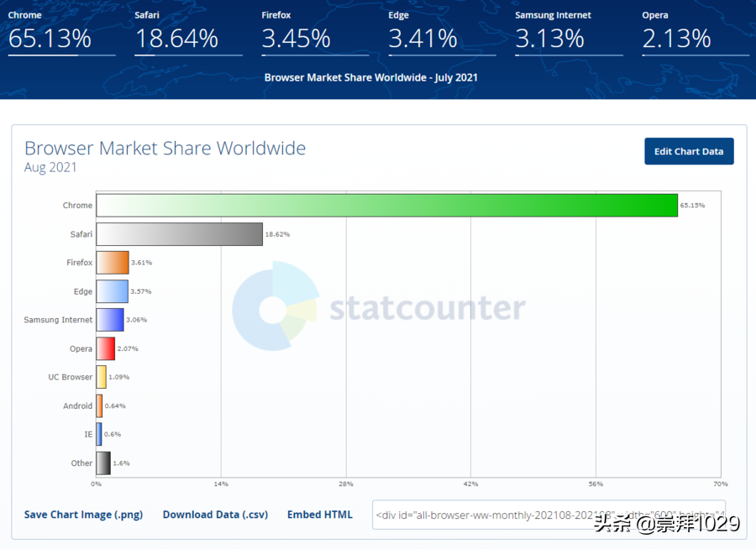
Task: Select the Safari 18.64% header stat
Action: 188,33
